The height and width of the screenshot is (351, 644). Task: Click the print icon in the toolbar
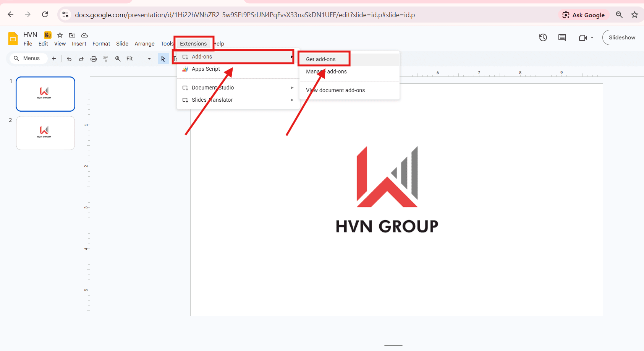tap(94, 58)
